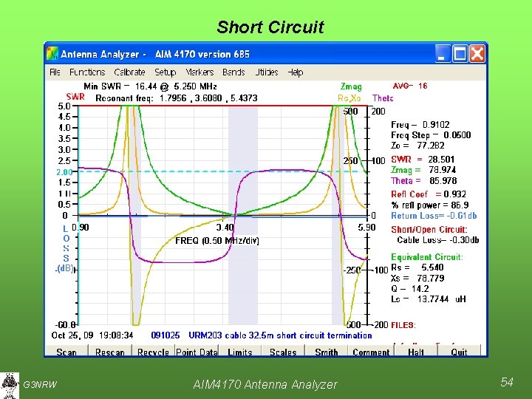
Task: Click the Xs = 78.779 value
Action: click(417, 279)
